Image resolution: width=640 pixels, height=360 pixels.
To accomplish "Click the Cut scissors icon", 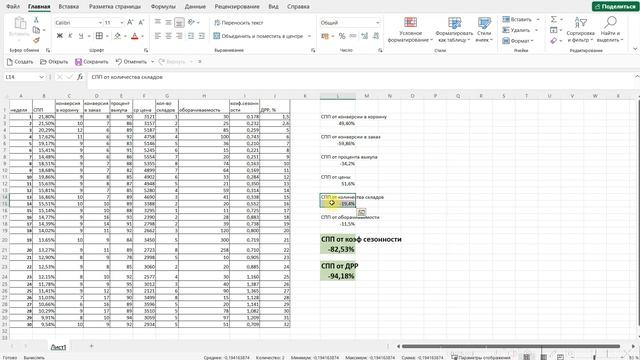I will pyautogui.click(x=36, y=20).
